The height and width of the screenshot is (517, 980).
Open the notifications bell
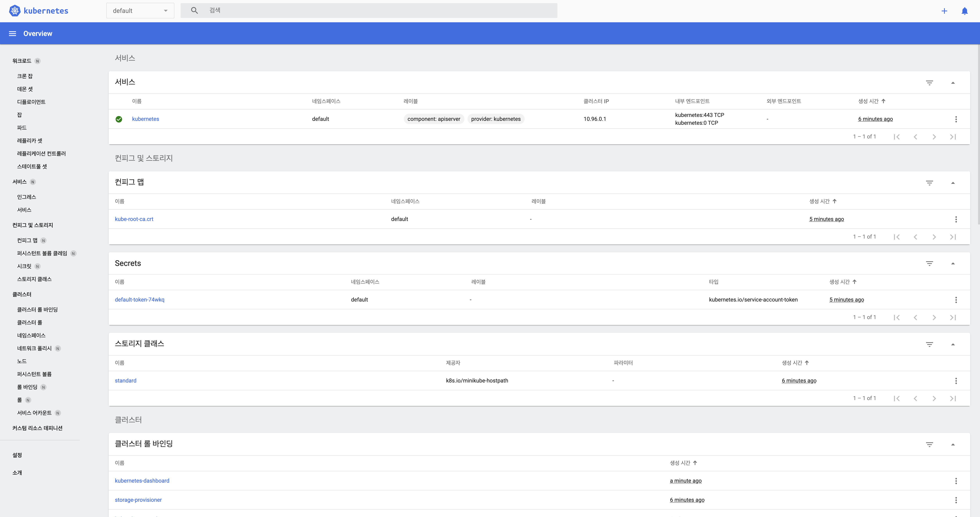[964, 11]
